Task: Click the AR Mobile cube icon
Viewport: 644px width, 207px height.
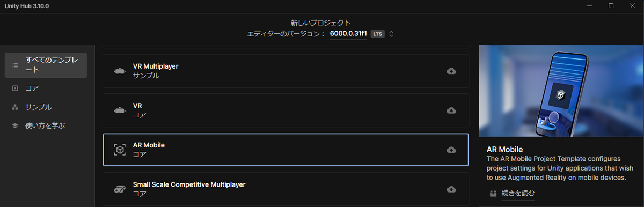Action: tap(120, 150)
